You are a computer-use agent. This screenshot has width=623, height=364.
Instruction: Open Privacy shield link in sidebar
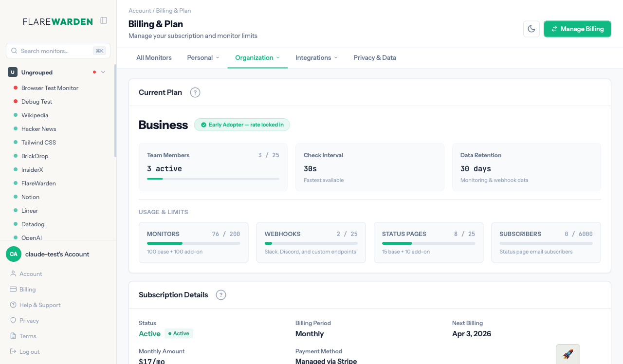coord(29,321)
